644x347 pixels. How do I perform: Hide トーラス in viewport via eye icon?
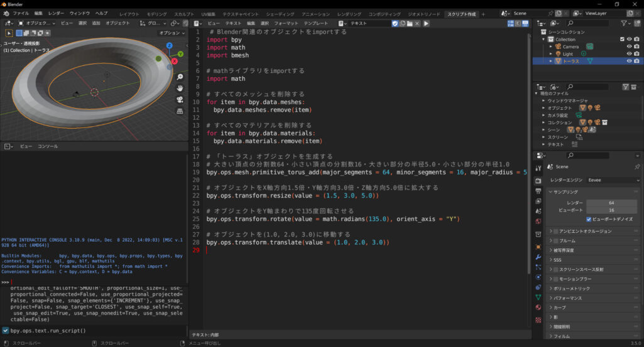pos(629,61)
